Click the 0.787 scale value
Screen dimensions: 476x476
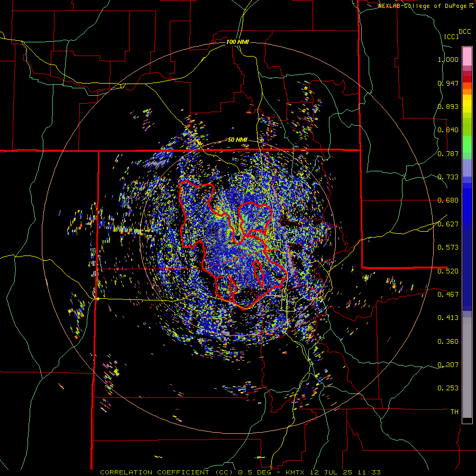[448, 153]
